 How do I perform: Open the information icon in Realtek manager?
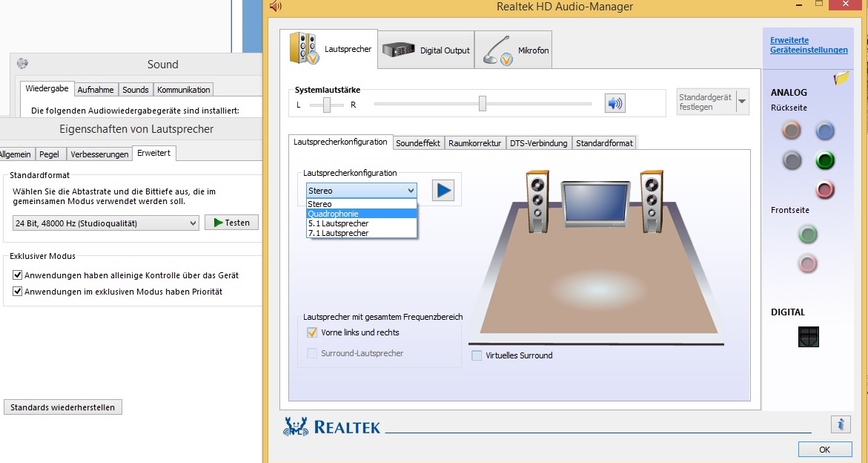[841, 424]
